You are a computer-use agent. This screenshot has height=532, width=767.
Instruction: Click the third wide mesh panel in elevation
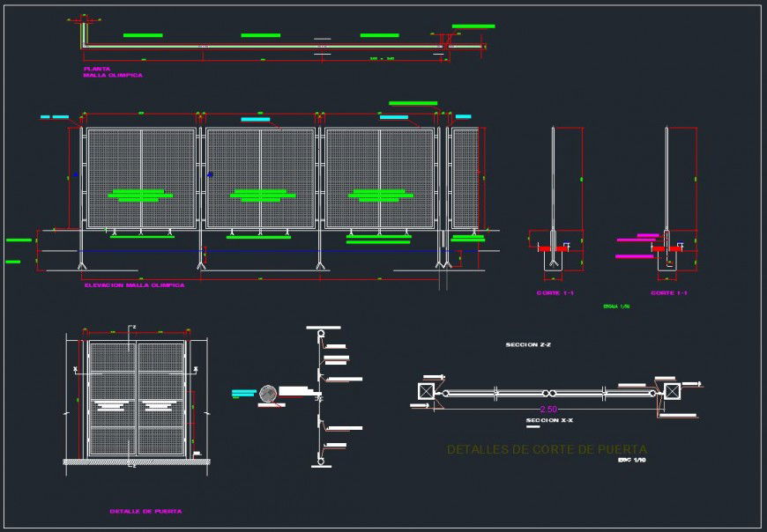(380, 176)
